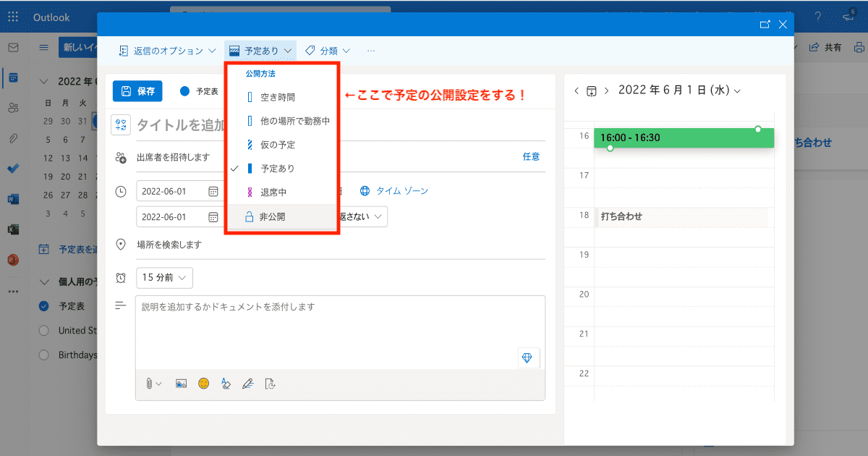
Task: Insert a picture into the event description
Action: tap(180, 384)
